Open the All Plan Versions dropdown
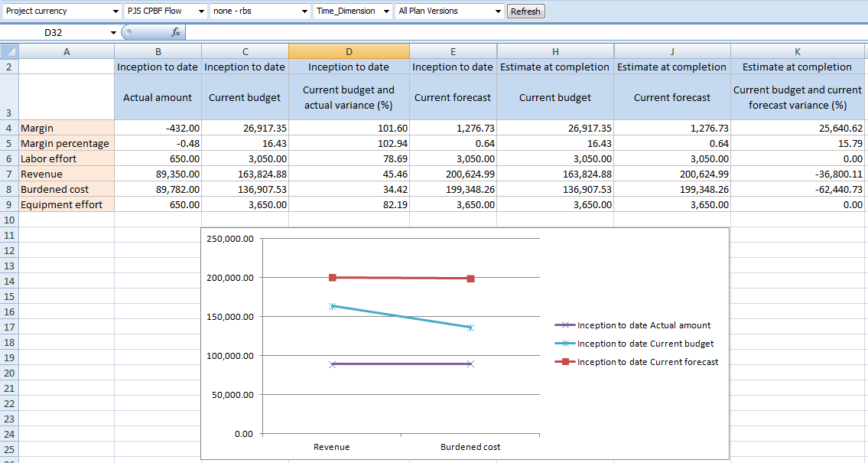The image size is (868, 463). pos(498,11)
